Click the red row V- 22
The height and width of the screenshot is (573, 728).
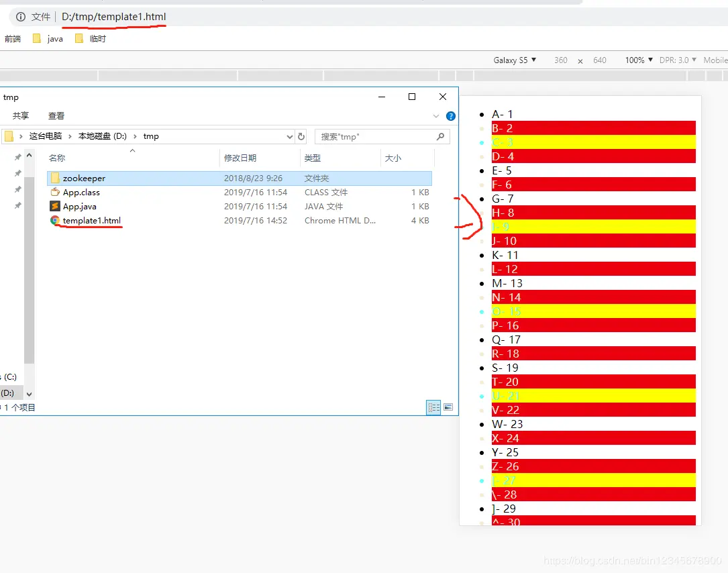593,410
